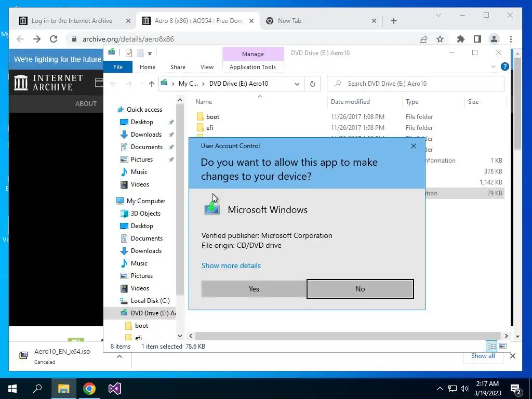Select My Computer in navigation pane
The width and height of the screenshot is (532, 399).
[146, 201]
